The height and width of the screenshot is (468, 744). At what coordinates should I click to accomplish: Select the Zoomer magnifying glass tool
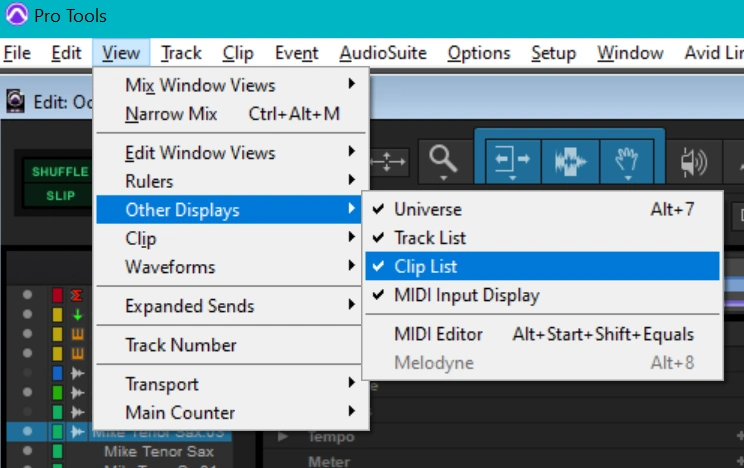(x=443, y=160)
